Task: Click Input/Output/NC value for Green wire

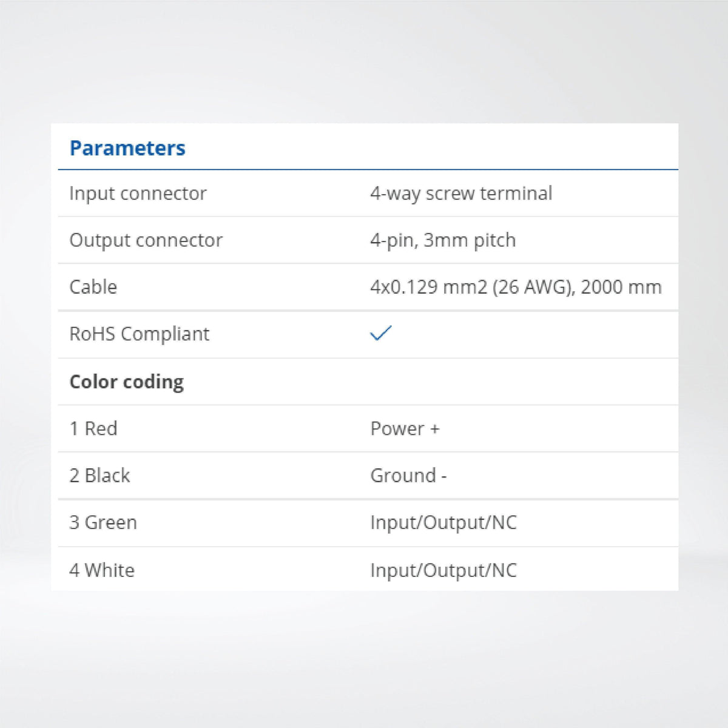Action: pos(443,522)
